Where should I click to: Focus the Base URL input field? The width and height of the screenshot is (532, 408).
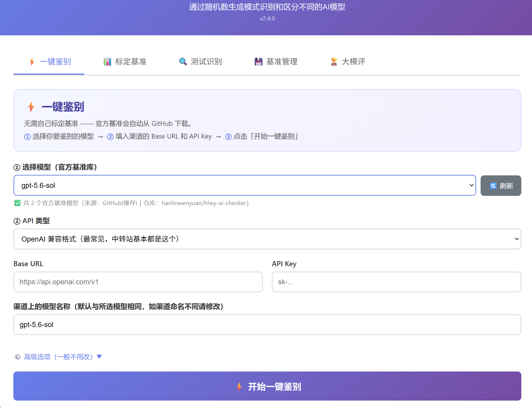click(x=138, y=282)
